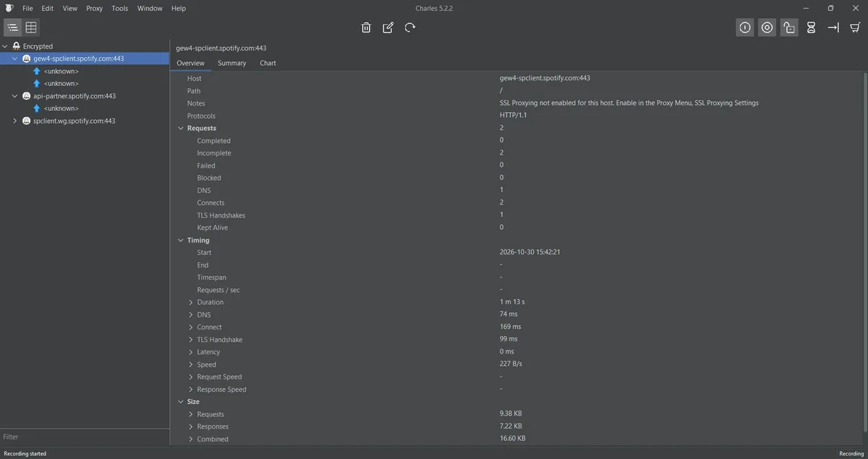The image size is (868, 459).
Task: Open the Help menu
Action: click(179, 9)
